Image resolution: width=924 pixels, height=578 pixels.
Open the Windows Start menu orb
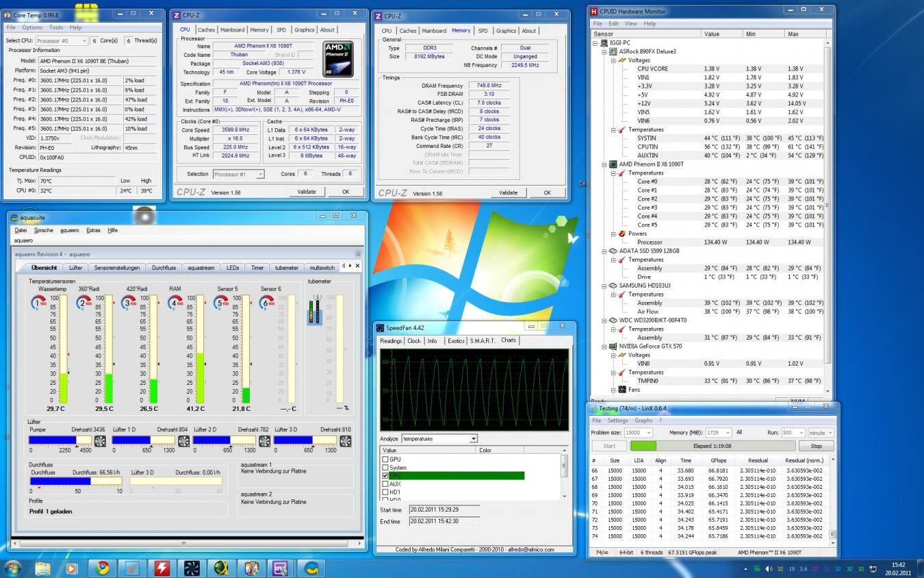(13, 568)
